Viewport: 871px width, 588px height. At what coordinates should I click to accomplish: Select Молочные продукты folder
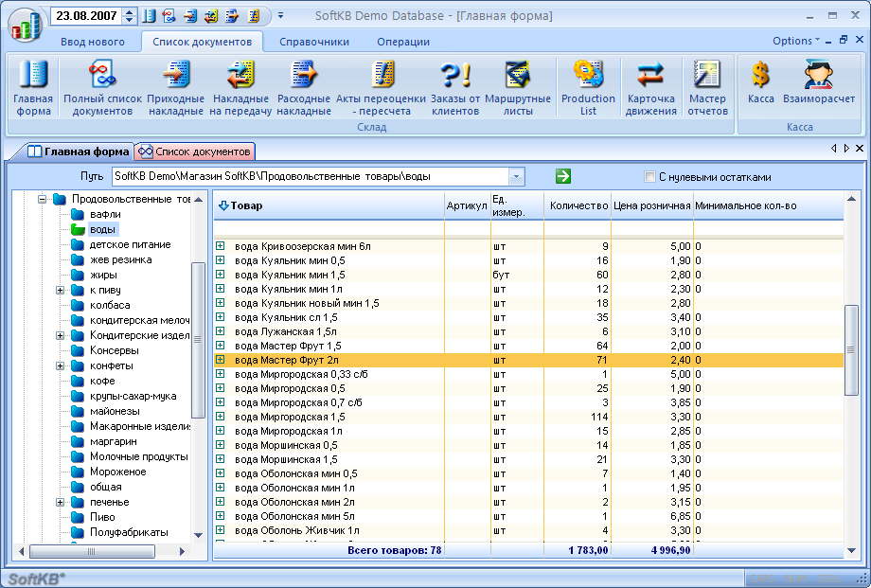click(x=139, y=456)
